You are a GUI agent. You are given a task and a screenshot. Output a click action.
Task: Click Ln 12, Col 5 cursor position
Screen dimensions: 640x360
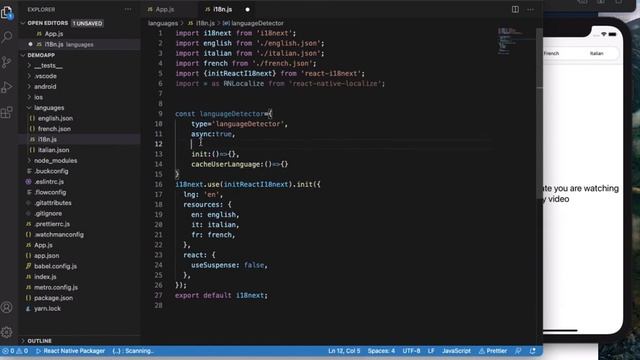(344, 351)
